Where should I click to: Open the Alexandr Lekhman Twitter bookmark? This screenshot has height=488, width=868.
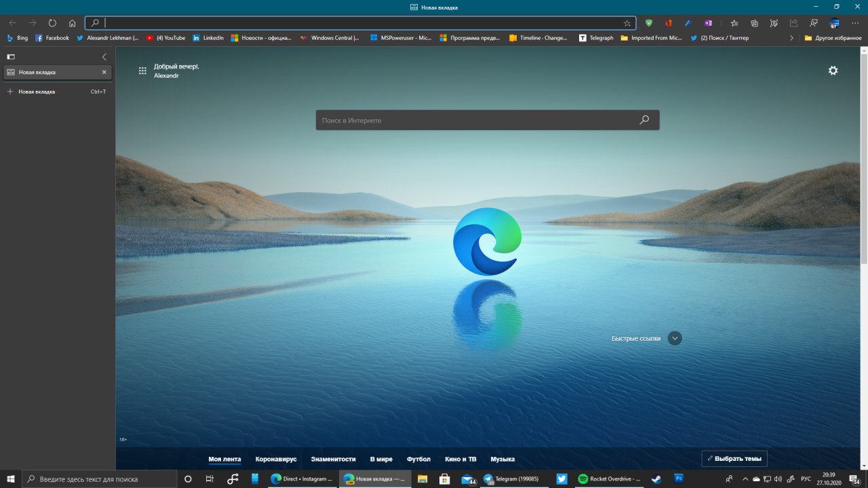click(x=107, y=38)
